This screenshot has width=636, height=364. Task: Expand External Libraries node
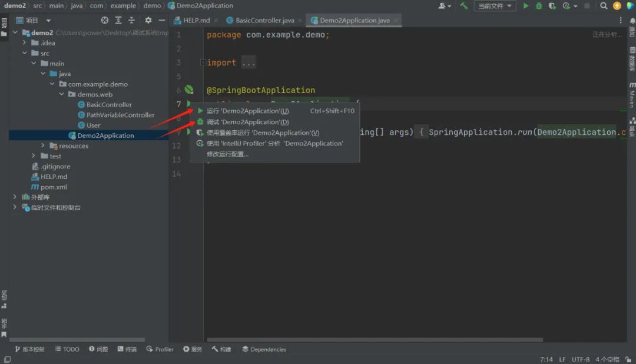point(15,197)
